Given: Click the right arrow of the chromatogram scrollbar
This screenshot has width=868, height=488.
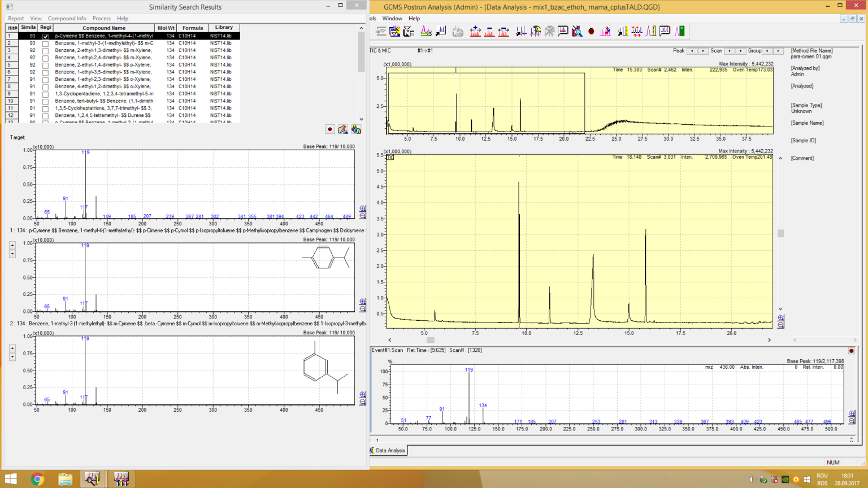Looking at the screenshot, I should pyautogui.click(x=769, y=340).
